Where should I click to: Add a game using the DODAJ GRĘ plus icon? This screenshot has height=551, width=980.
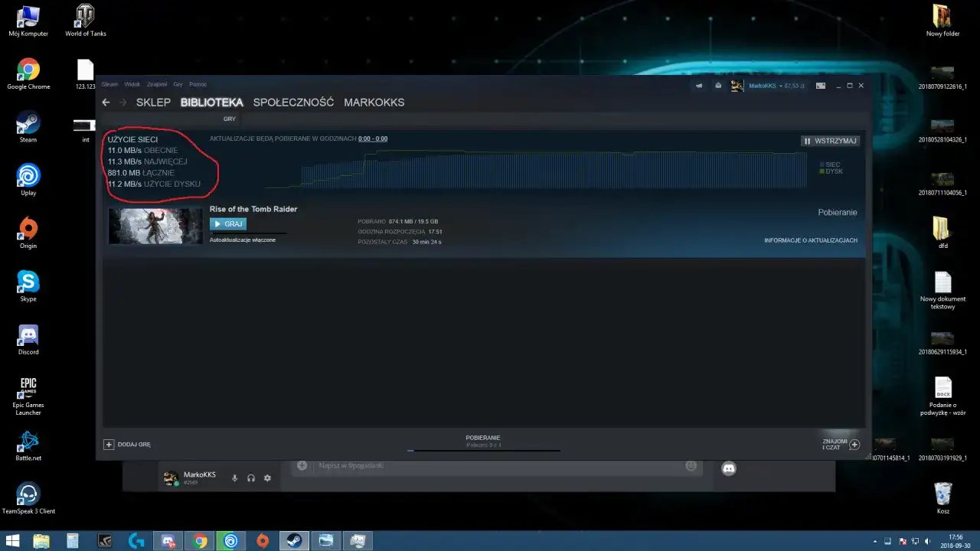coord(109,444)
